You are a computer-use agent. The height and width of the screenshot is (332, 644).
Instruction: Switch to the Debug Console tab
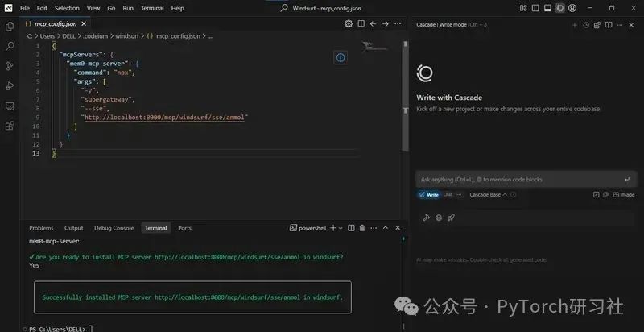coord(114,228)
